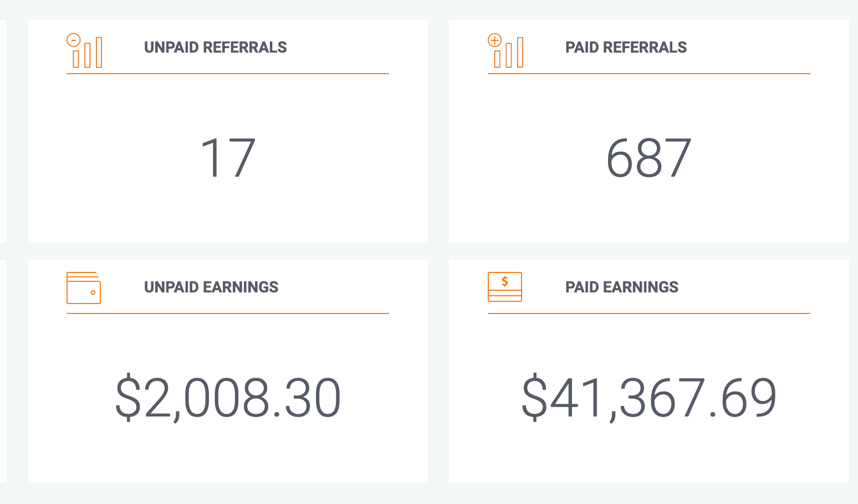Open the PAID REFERRALS heading
Screen dimensions: 858x504
pyautogui.click(x=626, y=48)
